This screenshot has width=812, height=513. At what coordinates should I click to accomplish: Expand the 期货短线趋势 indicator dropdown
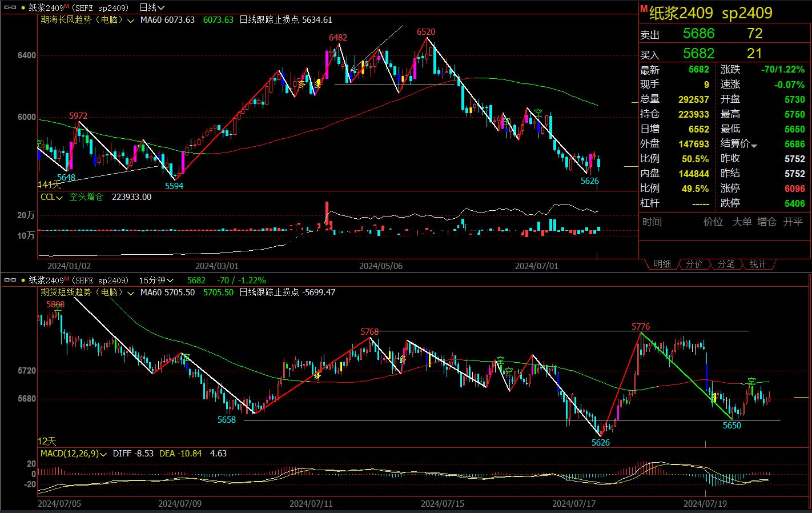coord(131,293)
